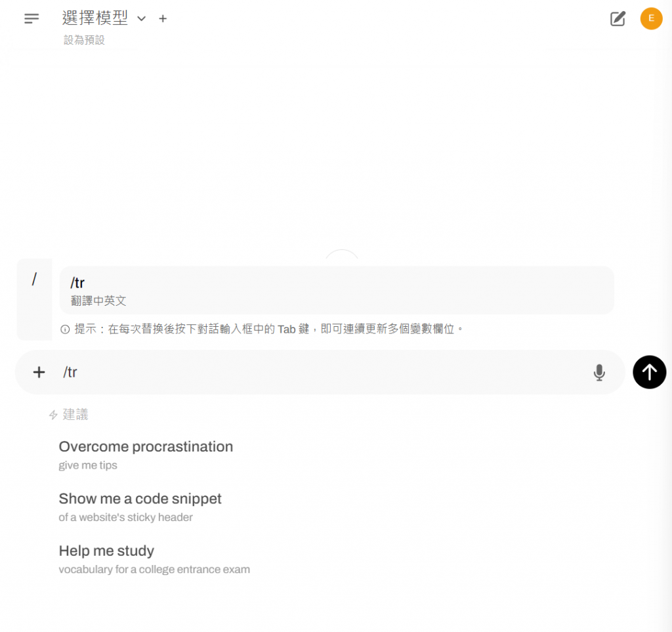Start a new chat with edit icon

point(618,19)
